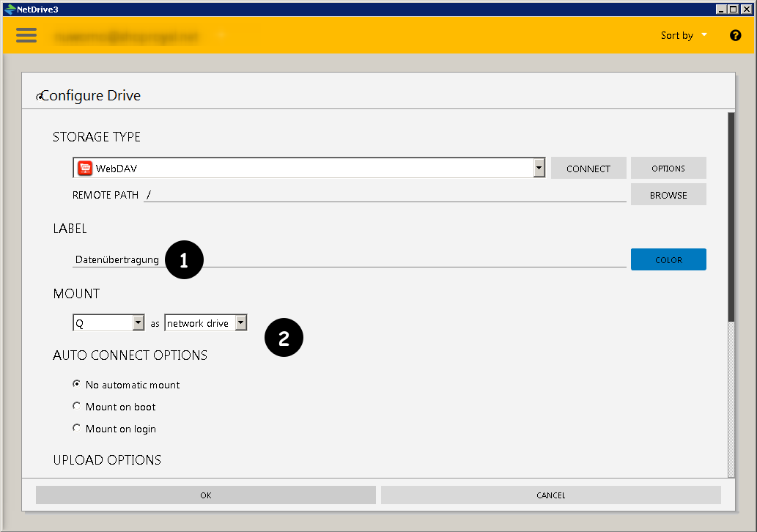Select Mount on boot option
The width and height of the screenshot is (757, 532).
point(77,406)
